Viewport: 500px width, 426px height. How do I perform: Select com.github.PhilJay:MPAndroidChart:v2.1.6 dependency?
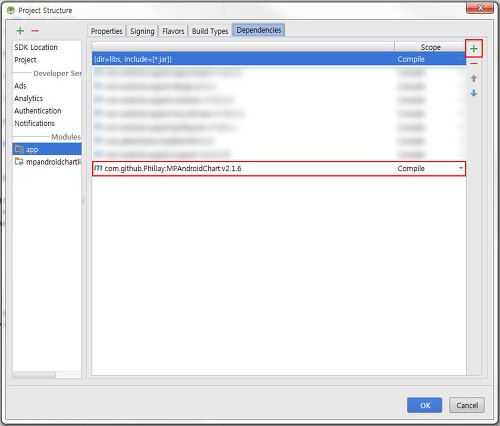(x=279, y=168)
